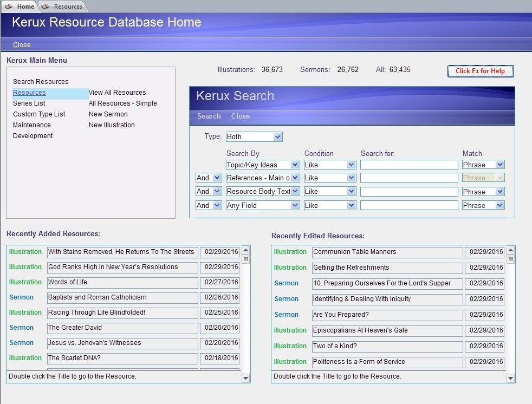Click 02/27/2016 date of Words of Life
The height and width of the screenshot is (404, 532).
click(220, 282)
